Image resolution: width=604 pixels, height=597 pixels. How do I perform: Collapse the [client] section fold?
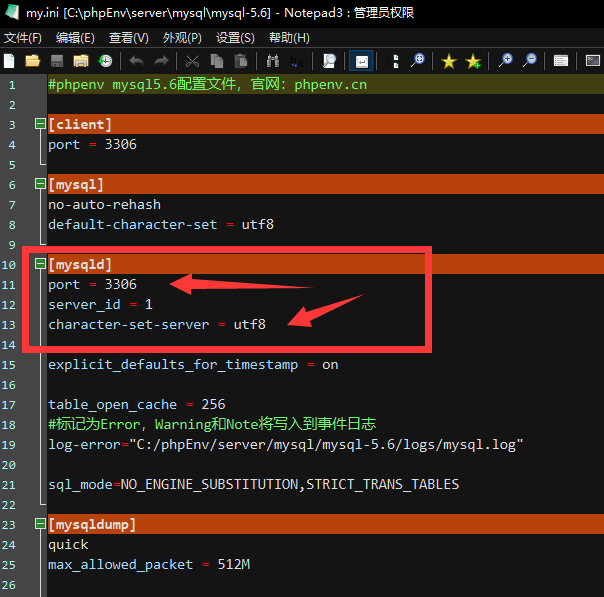click(x=40, y=124)
